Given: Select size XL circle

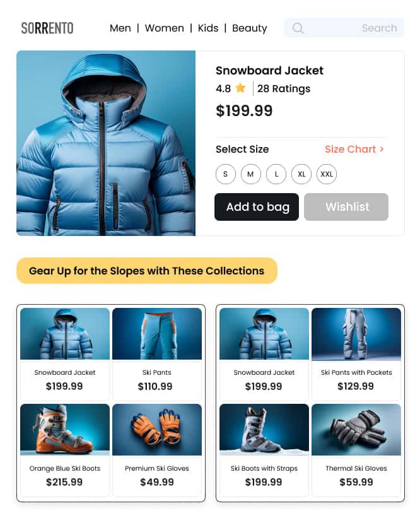Looking at the screenshot, I should pos(301,174).
